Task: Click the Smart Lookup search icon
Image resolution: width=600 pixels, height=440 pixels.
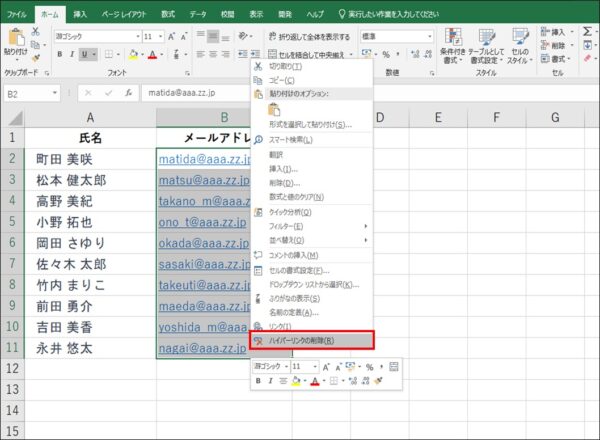Action: tap(258, 139)
